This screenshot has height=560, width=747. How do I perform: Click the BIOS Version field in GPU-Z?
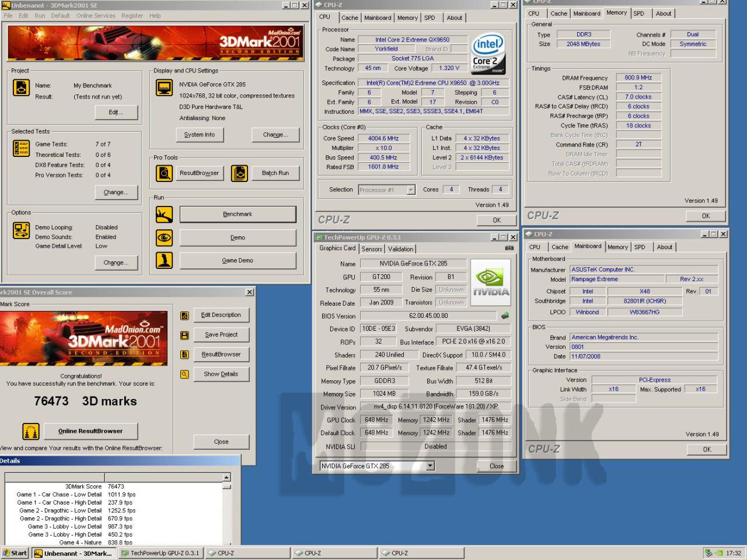pos(428,316)
